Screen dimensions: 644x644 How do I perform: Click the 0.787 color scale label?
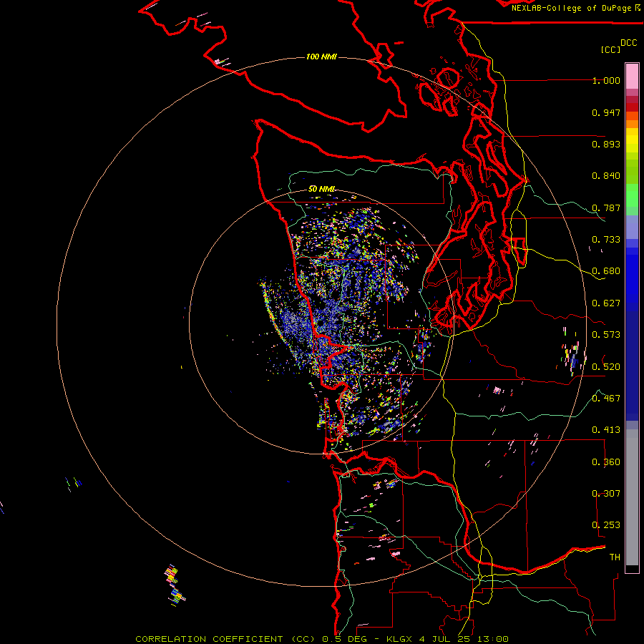[606, 208]
